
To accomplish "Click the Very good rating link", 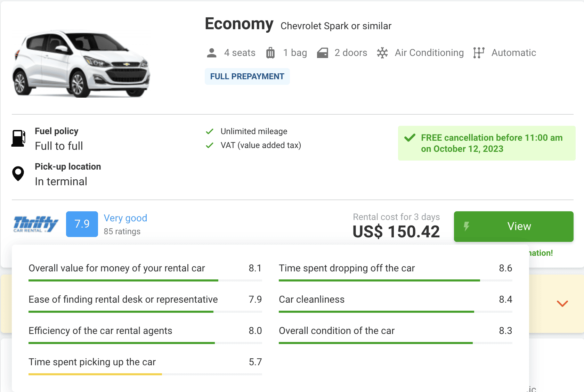I will (125, 218).
